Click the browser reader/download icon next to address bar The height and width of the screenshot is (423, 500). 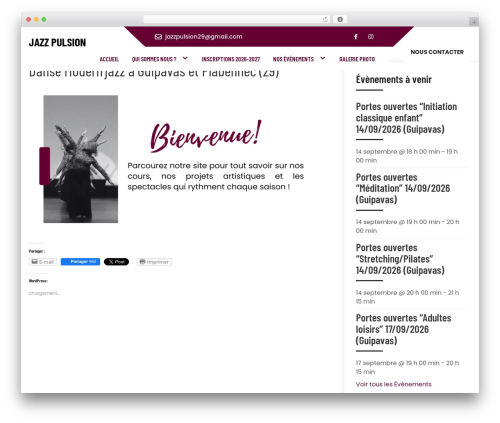(340, 19)
